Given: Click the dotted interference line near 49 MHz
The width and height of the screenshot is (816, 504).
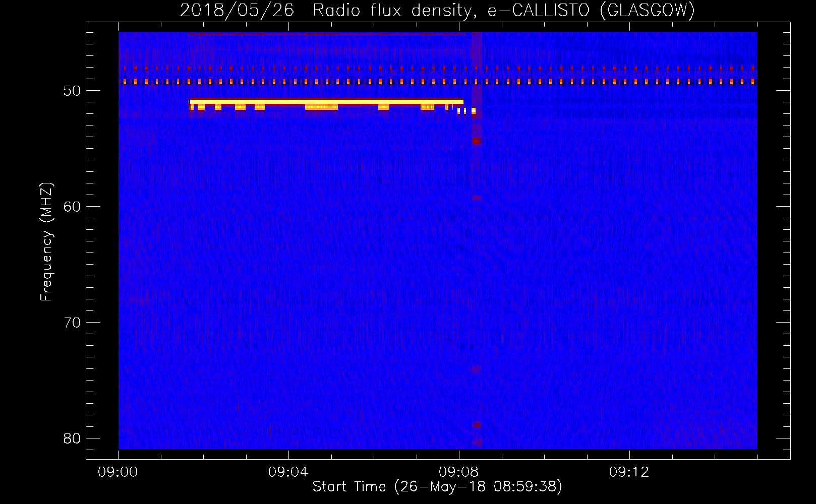Looking at the screenshot, I should click(438, 81).
